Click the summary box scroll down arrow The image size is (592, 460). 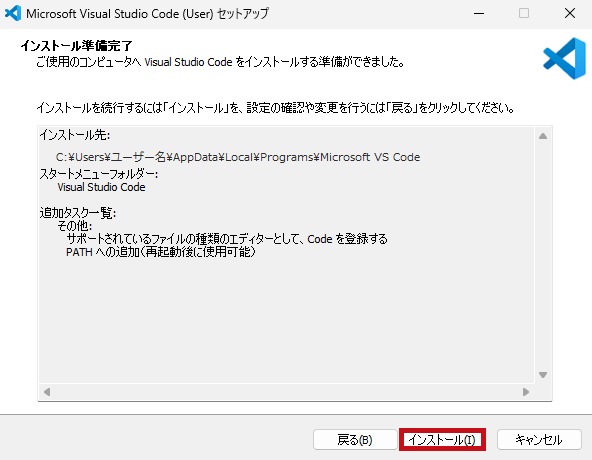543,375
